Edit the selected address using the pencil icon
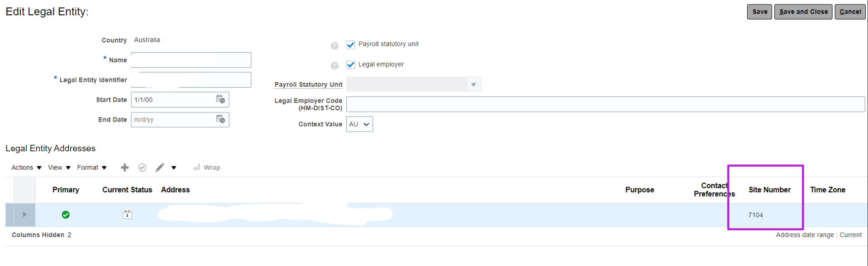 coord(160,167)
